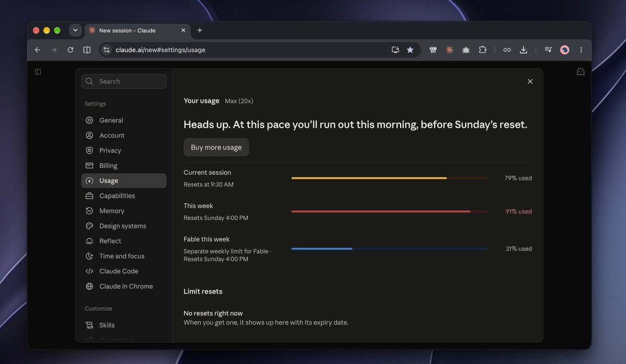Toggle the Claude sidebar panel icon

(x=38, y=71)
